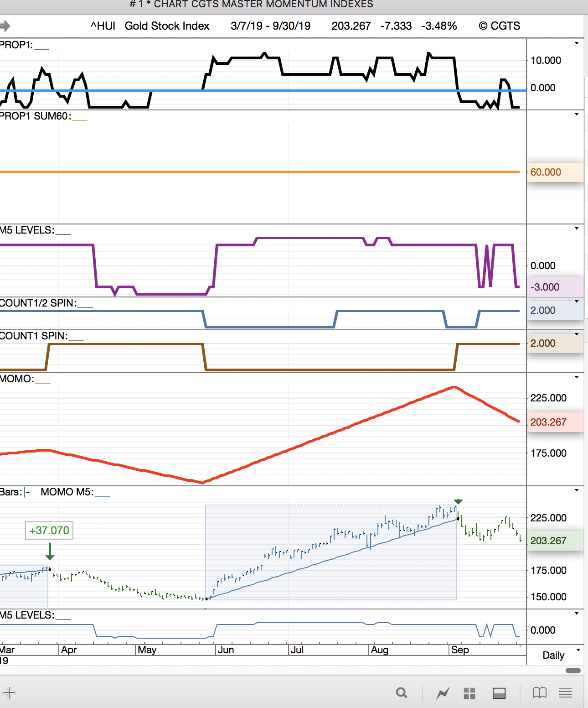Open the book icon in bottom toolbar
This screenshot has height=708, width=588.
(540, 693)
